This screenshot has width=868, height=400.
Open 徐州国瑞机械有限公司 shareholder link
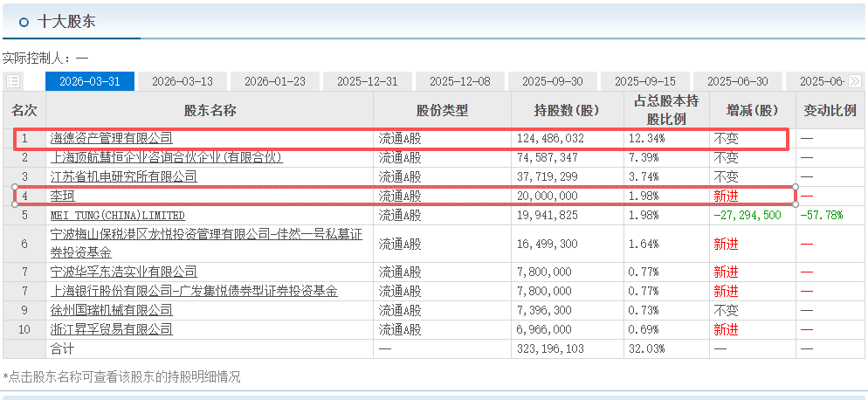(x=111, y=310)
